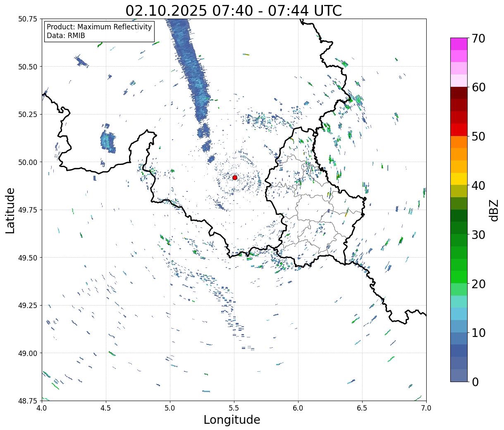The image size is (504, 430).
Task: Pick the light blue swatch between 10 and 20
Action: click(x=459, y=314)
